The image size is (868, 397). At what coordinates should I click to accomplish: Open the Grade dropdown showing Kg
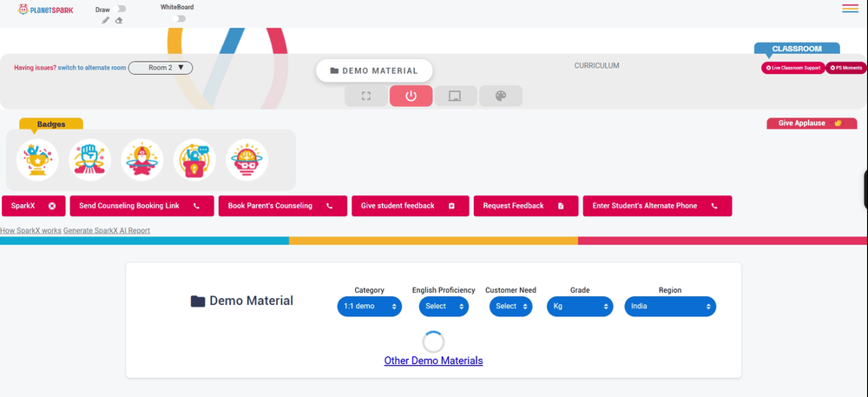580,306
